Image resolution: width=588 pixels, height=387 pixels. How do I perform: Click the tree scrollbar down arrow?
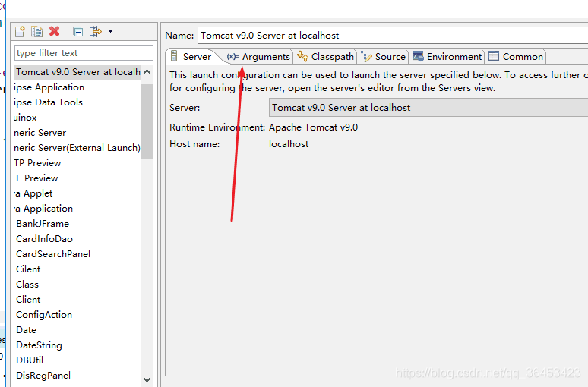click(147, 380)
